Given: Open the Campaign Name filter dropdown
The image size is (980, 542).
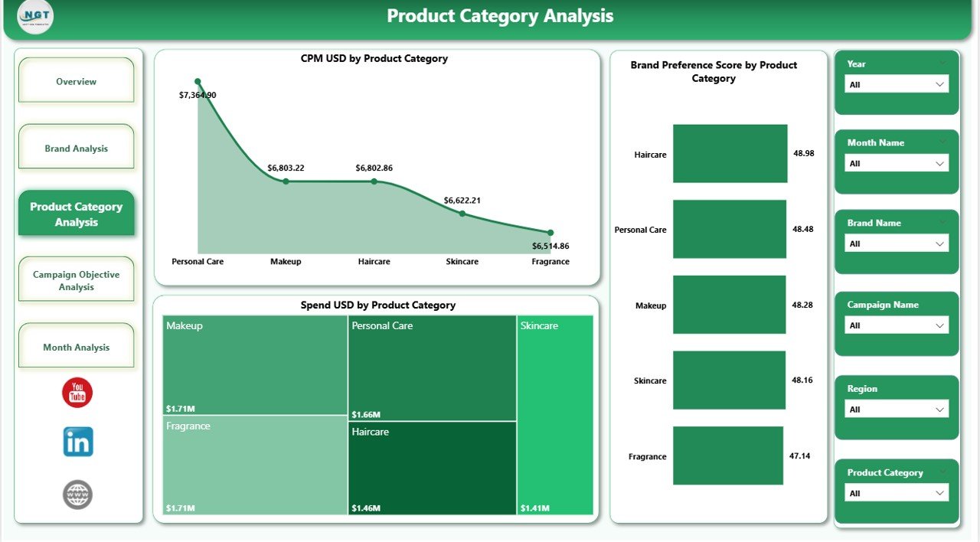Looking at the screenshot, I should click(x=897, y=325).
